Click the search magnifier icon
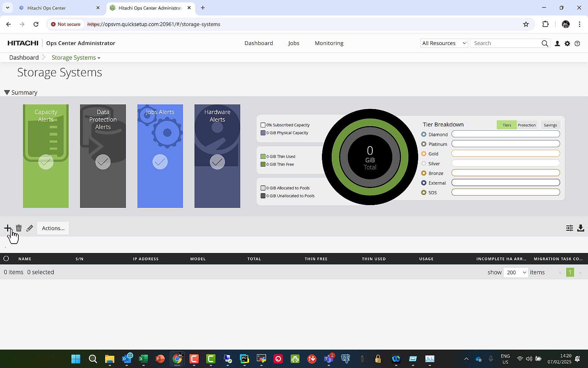The height and width of the screenshot is (368, 588). point(545,43)
